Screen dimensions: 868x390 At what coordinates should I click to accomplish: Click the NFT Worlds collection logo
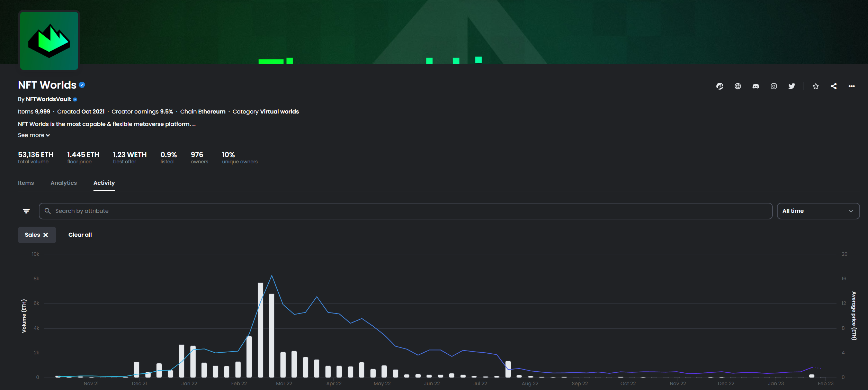click(x=49, y=40)
